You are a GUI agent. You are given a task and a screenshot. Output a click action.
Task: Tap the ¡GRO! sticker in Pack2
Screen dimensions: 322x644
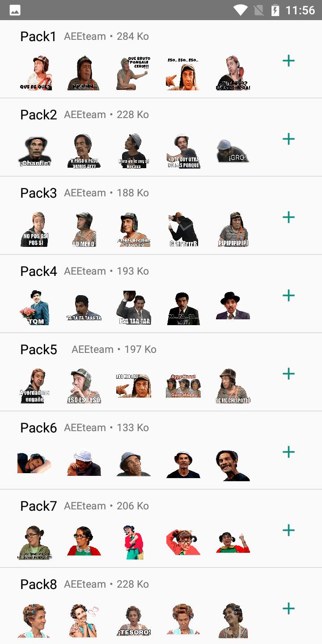click(233, 151)
